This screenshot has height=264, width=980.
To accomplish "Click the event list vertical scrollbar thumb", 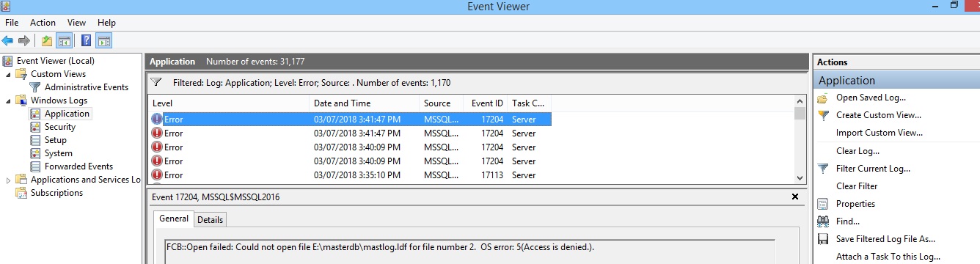I will point(800,113).
